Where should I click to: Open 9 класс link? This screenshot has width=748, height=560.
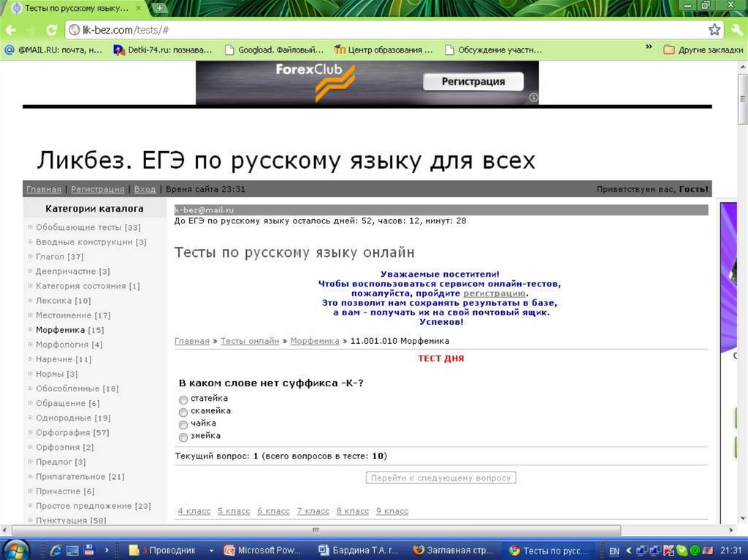[x=392, y=511]
